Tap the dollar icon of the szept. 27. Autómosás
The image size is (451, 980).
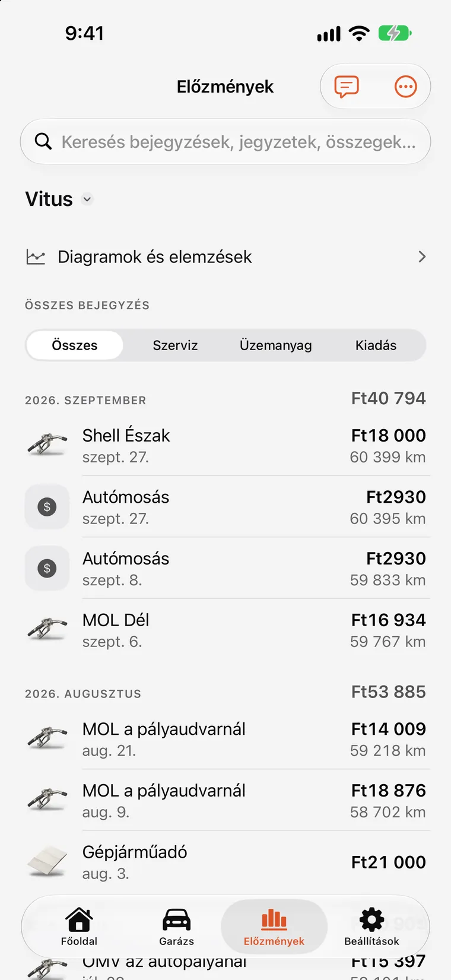47,507
